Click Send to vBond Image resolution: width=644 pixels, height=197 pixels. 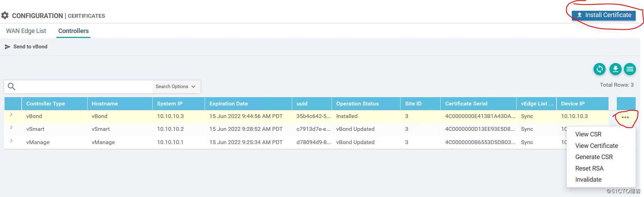(x=26, y=47)
